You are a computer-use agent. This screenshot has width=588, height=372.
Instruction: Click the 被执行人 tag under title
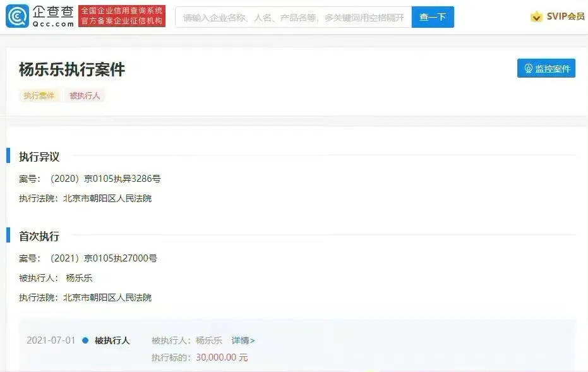tap(85, 95)
